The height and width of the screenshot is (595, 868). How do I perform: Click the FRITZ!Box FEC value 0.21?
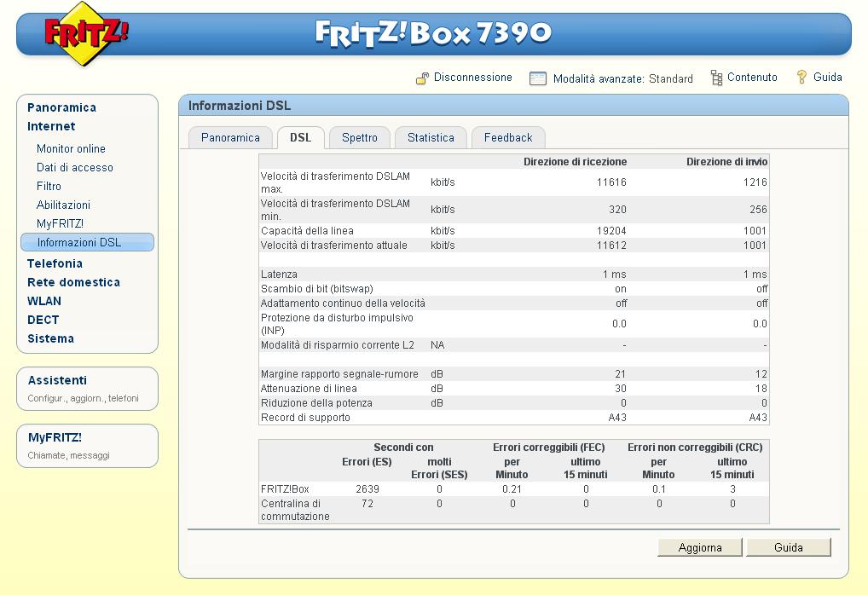(512, 488)
